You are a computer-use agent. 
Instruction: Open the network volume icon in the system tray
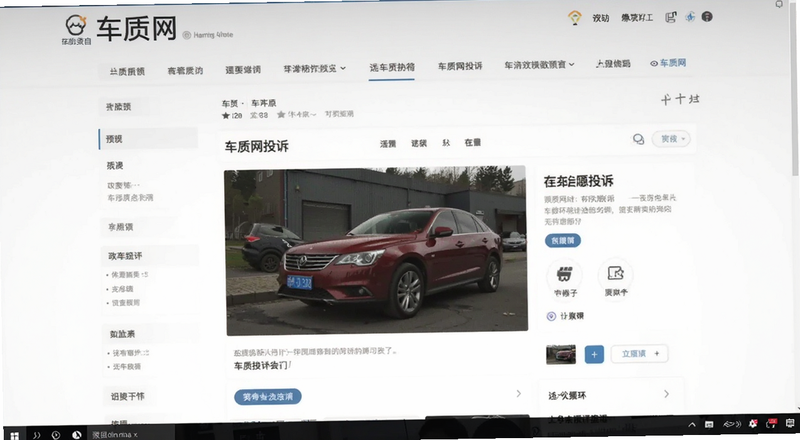[x=732, y=424]
